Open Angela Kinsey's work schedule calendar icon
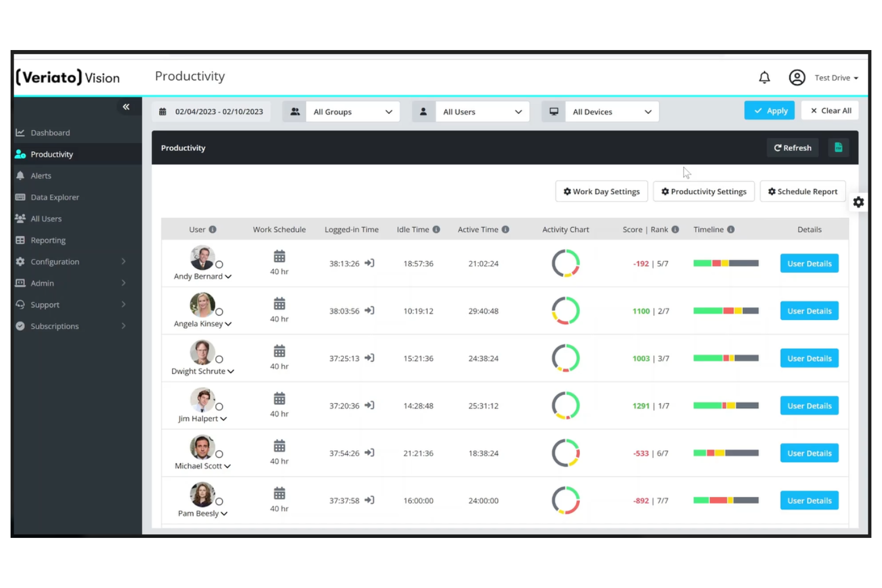Viewport: 882px width, 588px height. click(x=279, y=304)
